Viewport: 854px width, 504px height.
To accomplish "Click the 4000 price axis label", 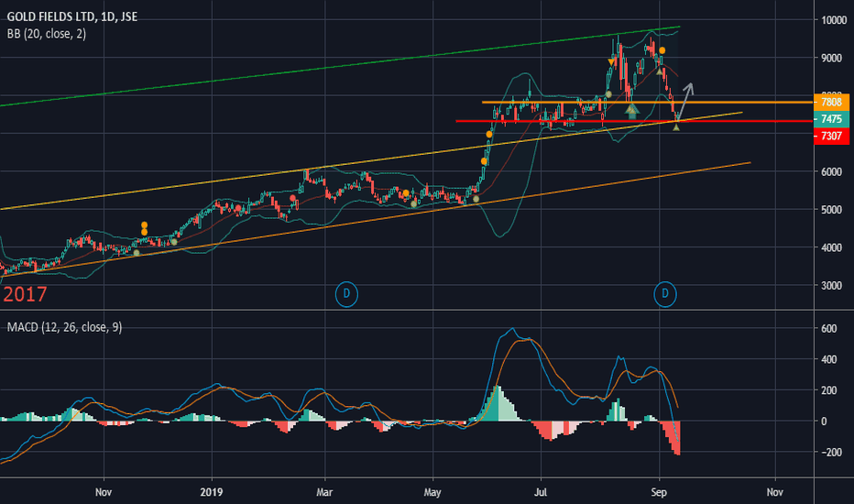I will (x=832, y=247).
